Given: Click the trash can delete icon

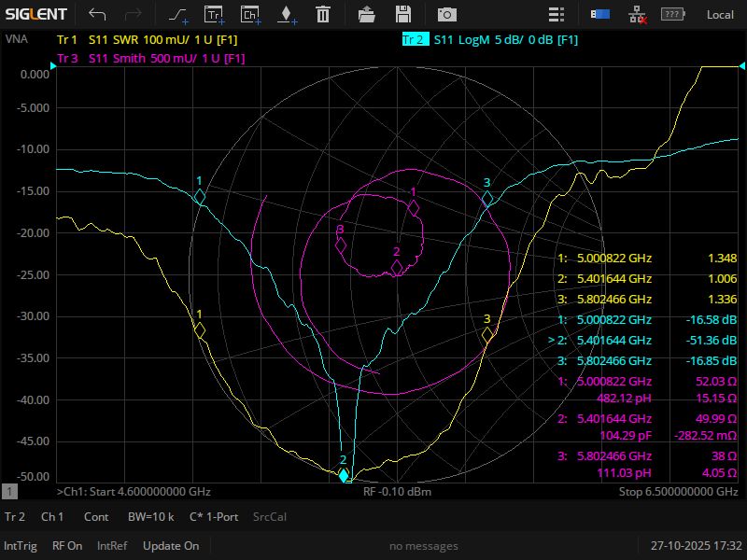Looking at the screenshot, I should tap(322, 14).
